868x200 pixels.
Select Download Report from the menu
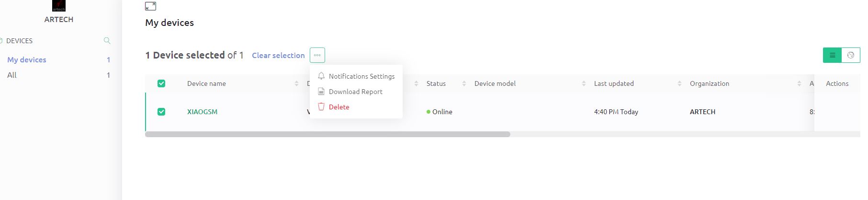pos(355,92)
